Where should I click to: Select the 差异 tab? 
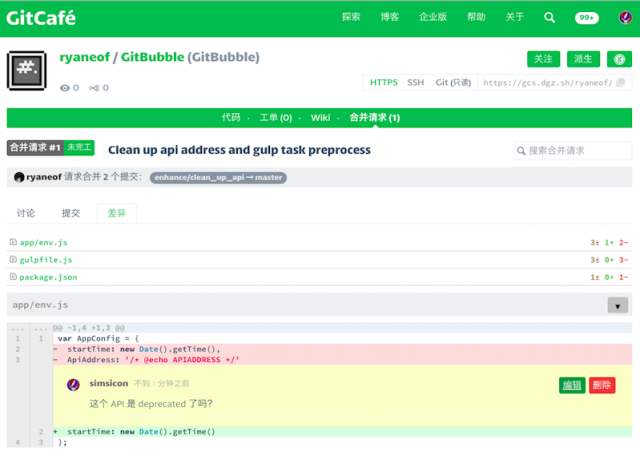[117, 213]
